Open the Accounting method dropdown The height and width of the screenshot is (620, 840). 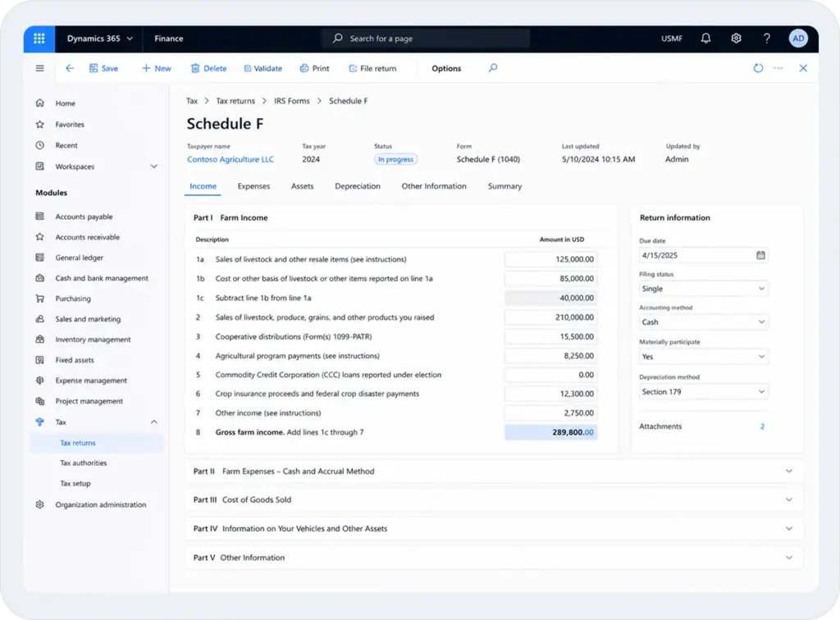coord(703,321)
